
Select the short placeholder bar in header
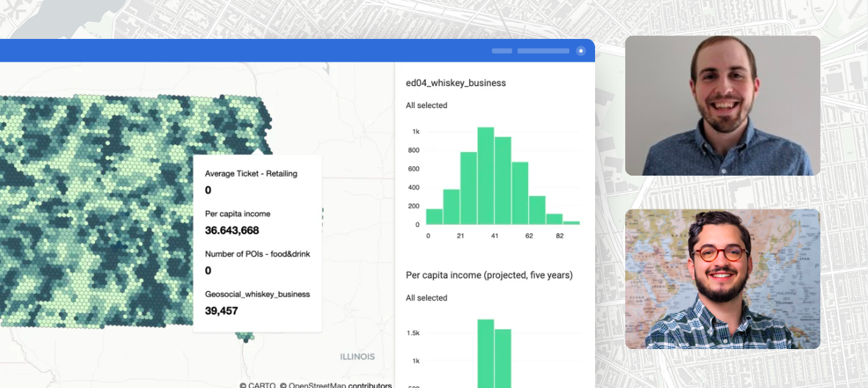click(502, 51)
